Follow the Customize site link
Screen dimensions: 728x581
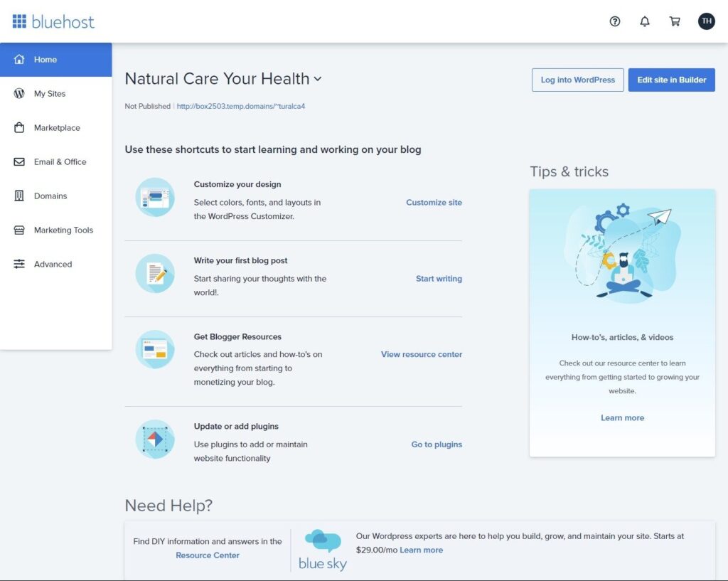[x=434, y=203]
